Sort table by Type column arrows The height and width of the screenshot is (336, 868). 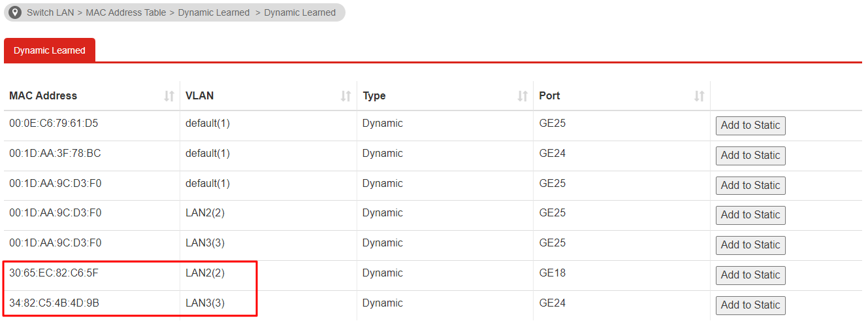coord(522,96)
